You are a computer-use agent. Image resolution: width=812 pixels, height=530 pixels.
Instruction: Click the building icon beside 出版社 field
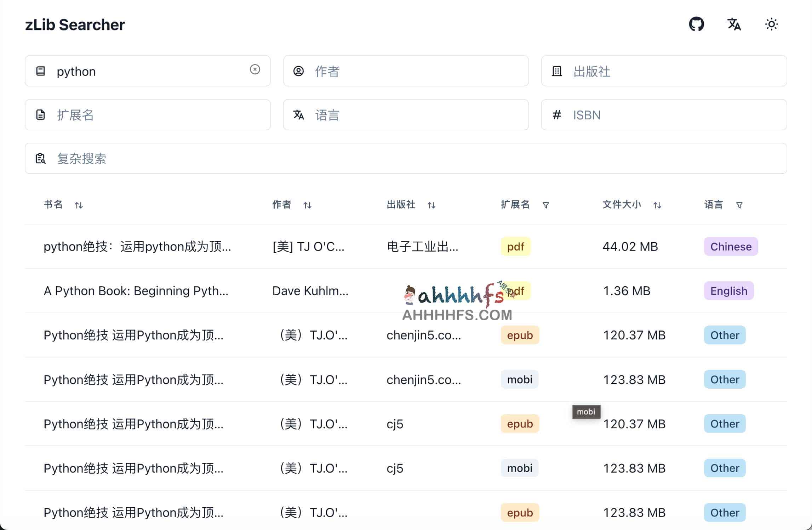coord(557,71)
